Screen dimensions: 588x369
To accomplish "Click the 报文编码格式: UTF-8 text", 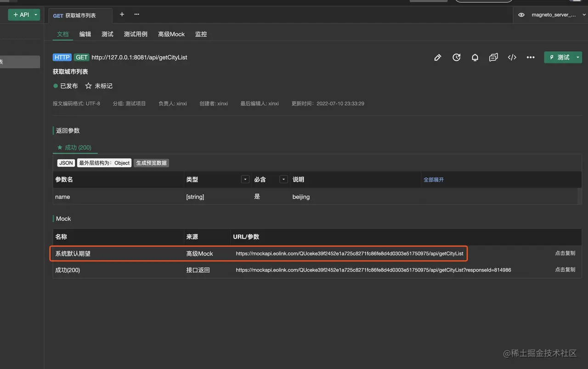I will pos(76,104).
